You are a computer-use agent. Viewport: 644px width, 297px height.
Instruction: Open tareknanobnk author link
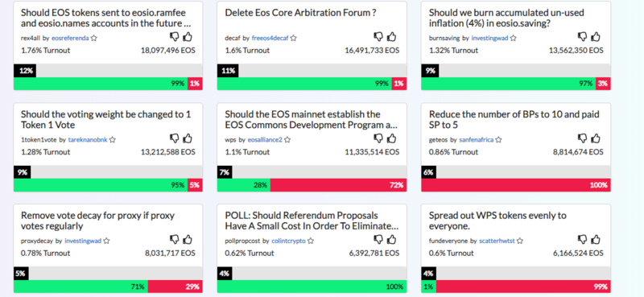point(88,140)
